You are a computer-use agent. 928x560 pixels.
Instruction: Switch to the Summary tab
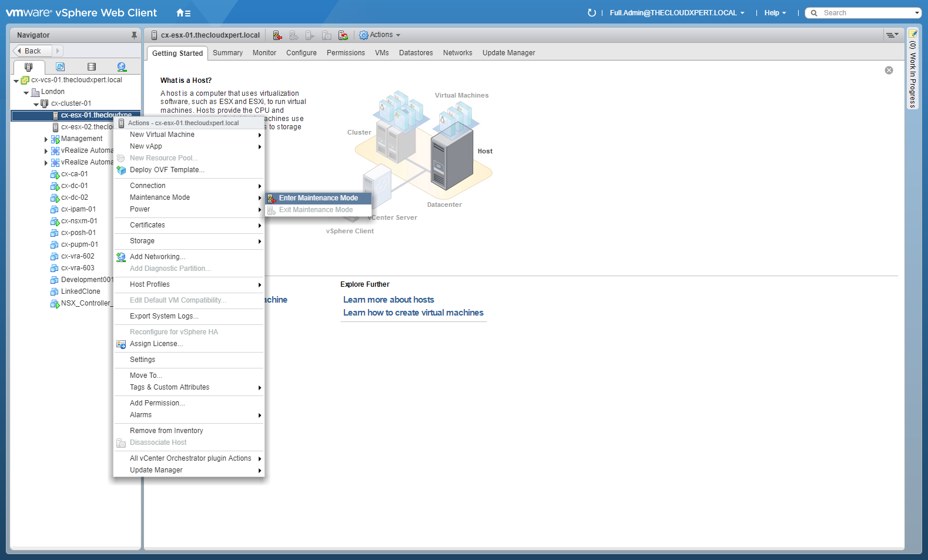[x=227, y=53]
